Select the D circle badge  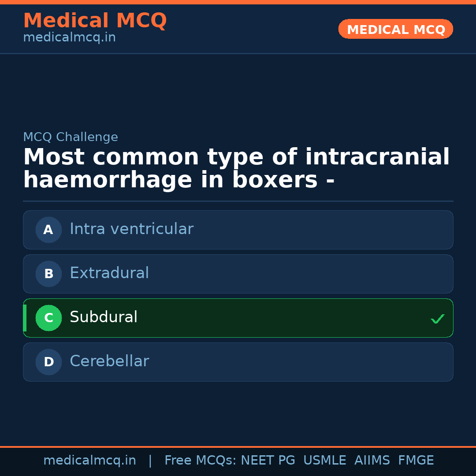click(x=48, y=362)
